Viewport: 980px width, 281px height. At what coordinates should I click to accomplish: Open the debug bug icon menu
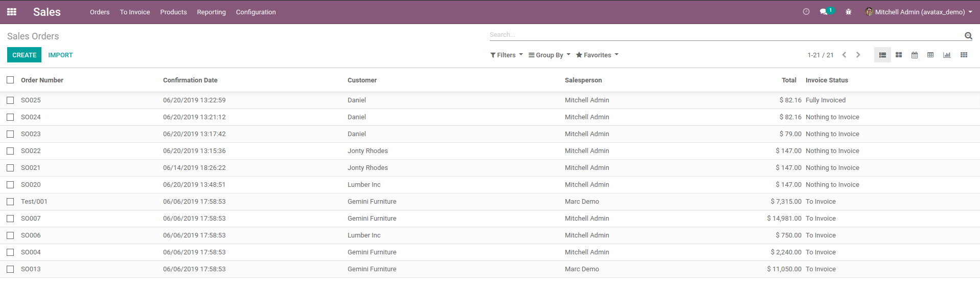(x=848, y=12)
